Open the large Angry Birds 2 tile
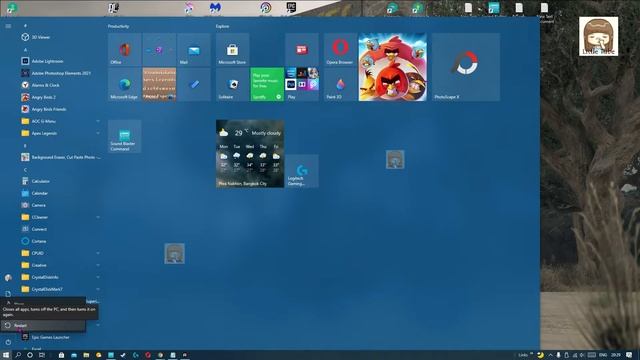The image size is (640, 360). 393,67
